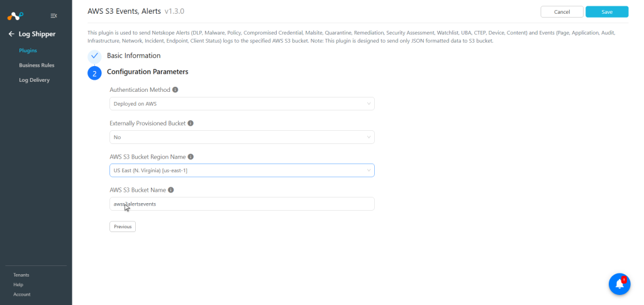The image size is (644, 305).
Task: Show info for AWS S3 Bucket Region Name
Action: [x=191, y=157]
